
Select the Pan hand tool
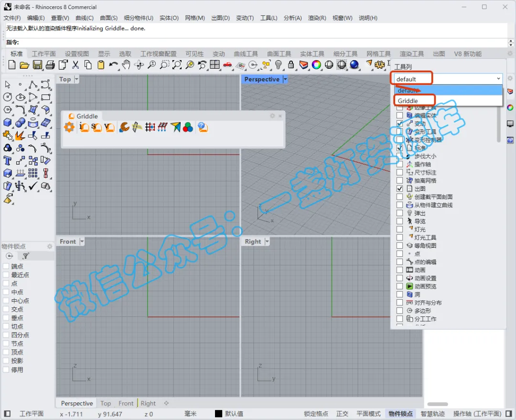tap(126, 65)
